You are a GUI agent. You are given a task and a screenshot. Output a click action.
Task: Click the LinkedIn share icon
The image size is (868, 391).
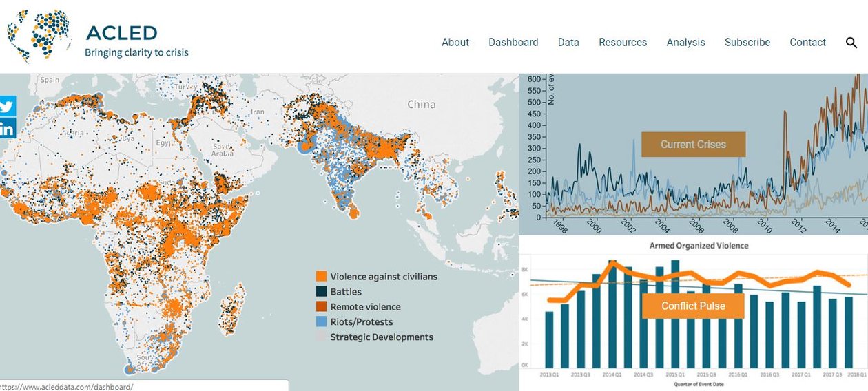pos(7,128)
